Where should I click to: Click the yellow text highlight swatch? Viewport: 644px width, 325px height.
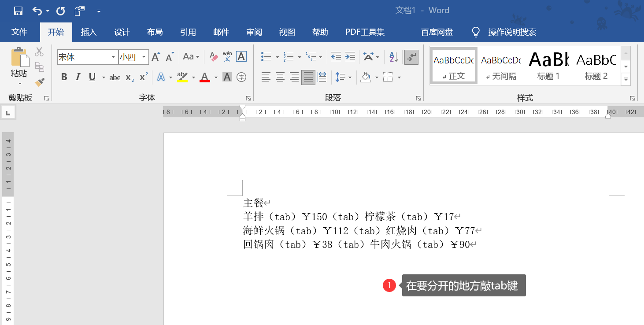182,79
